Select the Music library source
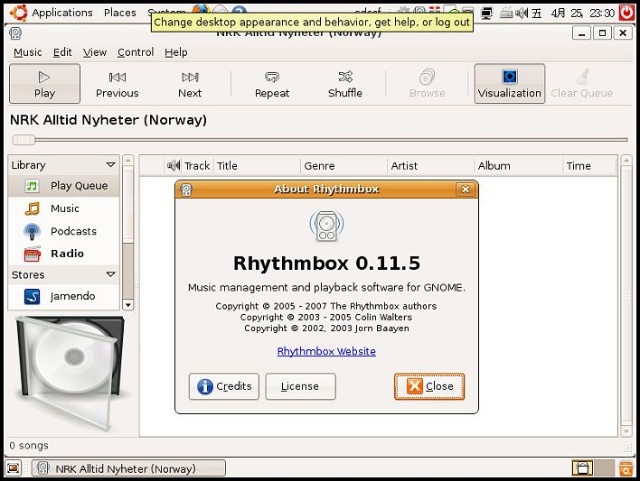This screenshot has height=481, width=640. (x=64, y=209)
